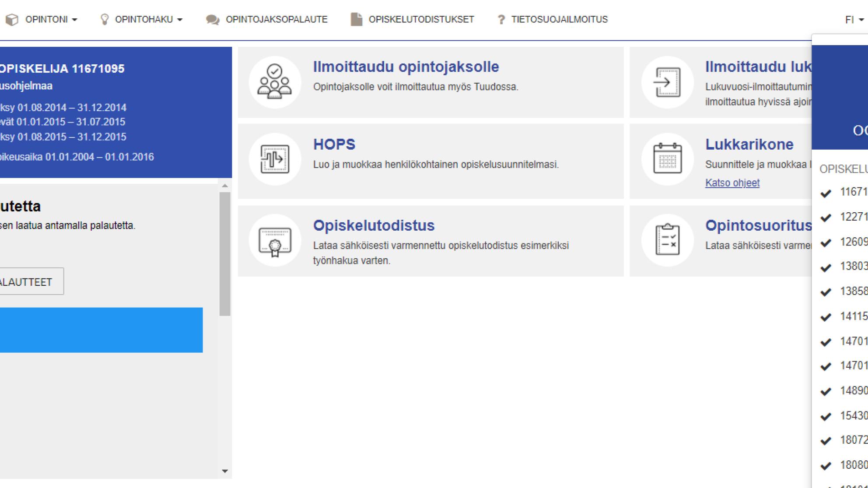
Task: Open the OPINTOJAKSOPALAUTE menu item
Action: (276, 19)
